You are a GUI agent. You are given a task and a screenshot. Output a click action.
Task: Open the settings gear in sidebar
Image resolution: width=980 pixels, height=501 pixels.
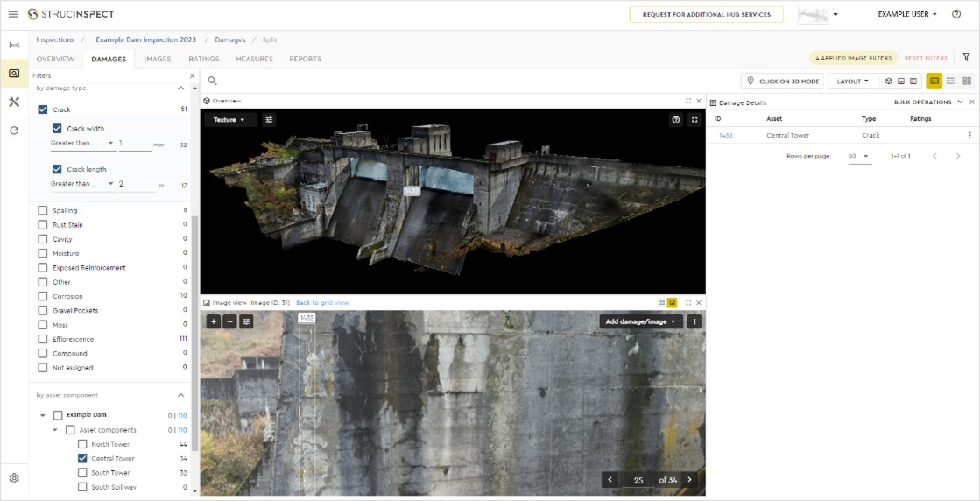14,478
